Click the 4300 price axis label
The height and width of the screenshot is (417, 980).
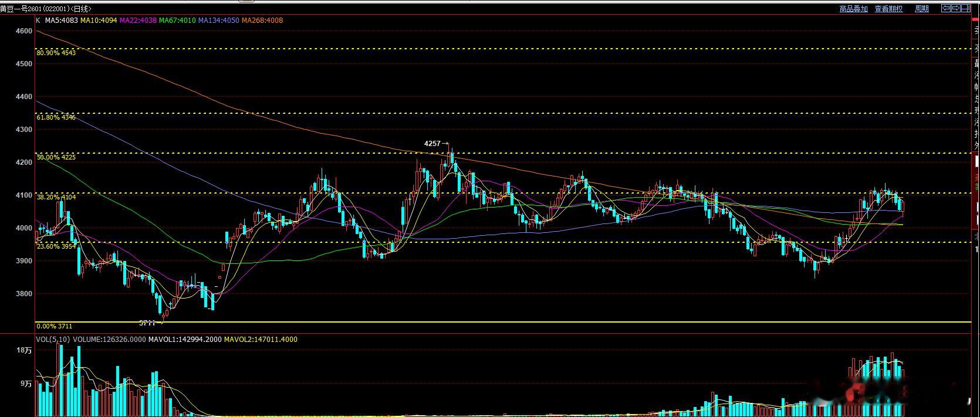click(24, 129)
